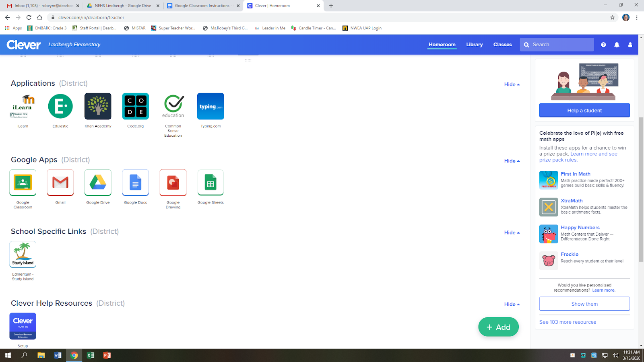Collapse the Applications section with Hide

click(512, 84)
